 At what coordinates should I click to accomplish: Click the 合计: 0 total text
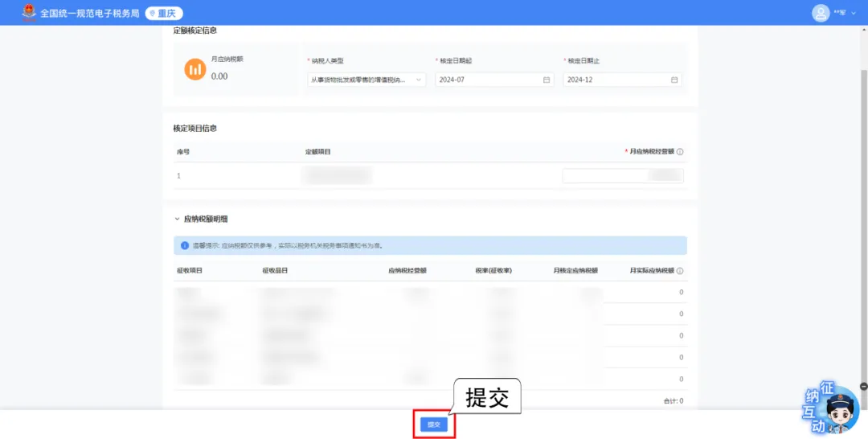pyautogui.click(x=674, y=400)
